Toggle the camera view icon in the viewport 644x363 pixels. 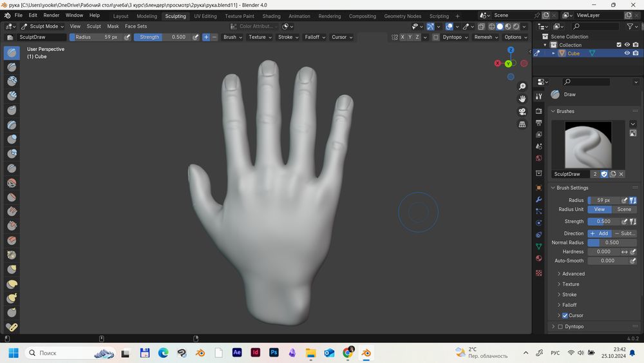pos(522,112)
